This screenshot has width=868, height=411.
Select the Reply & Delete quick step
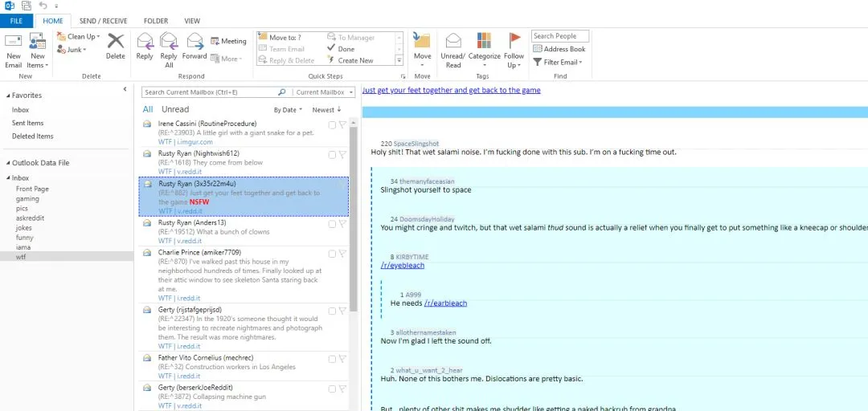286,61
